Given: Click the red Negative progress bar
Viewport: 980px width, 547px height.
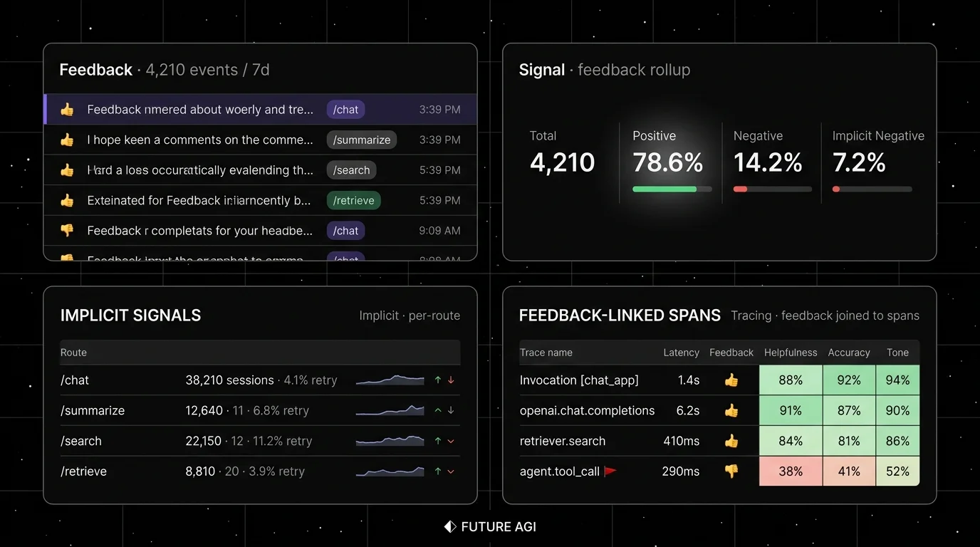Looking at the screenshot, I should [x=773, y=189].
